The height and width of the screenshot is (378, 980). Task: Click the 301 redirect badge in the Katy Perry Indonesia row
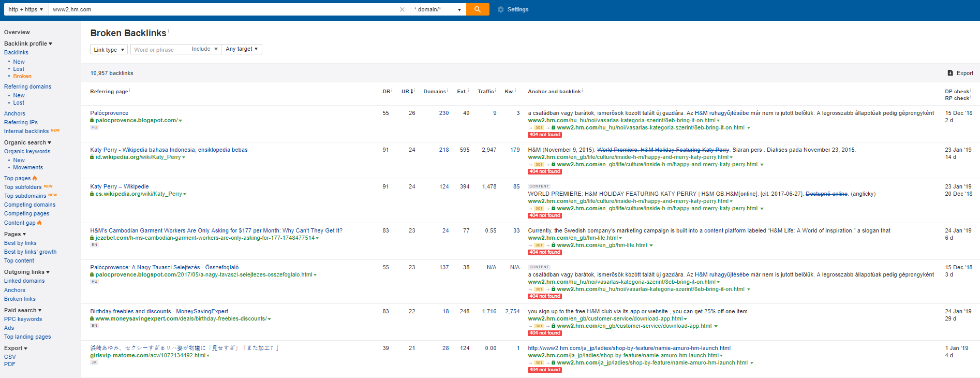point(539,165)
